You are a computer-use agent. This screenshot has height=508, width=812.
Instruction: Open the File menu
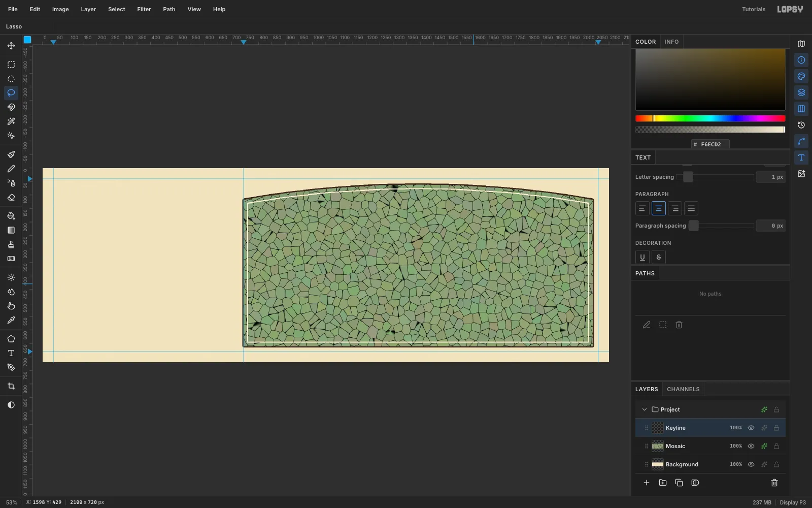tap(13, 9)
